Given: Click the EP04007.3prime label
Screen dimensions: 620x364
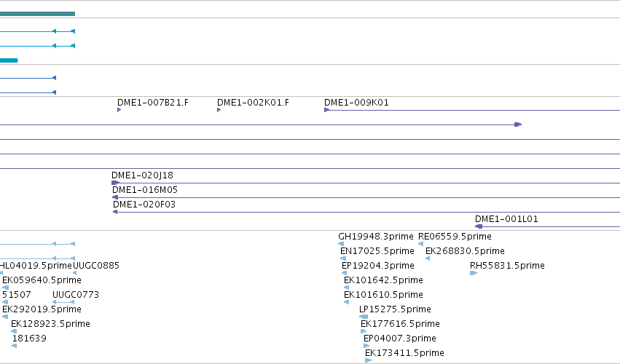Looking at the screenshot, I should pyautogui.click(x=400, y=339).
